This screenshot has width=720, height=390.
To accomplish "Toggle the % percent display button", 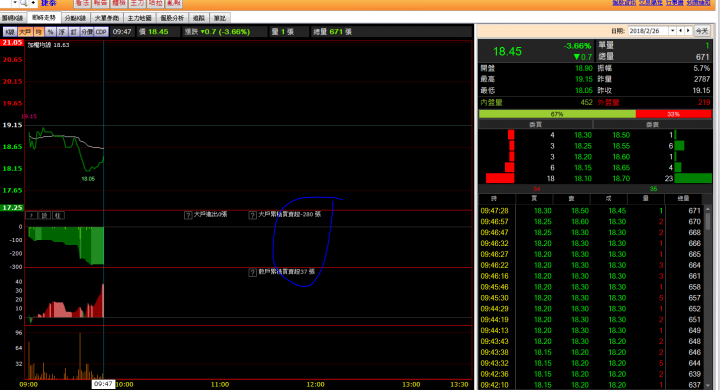I will point(50,32).
